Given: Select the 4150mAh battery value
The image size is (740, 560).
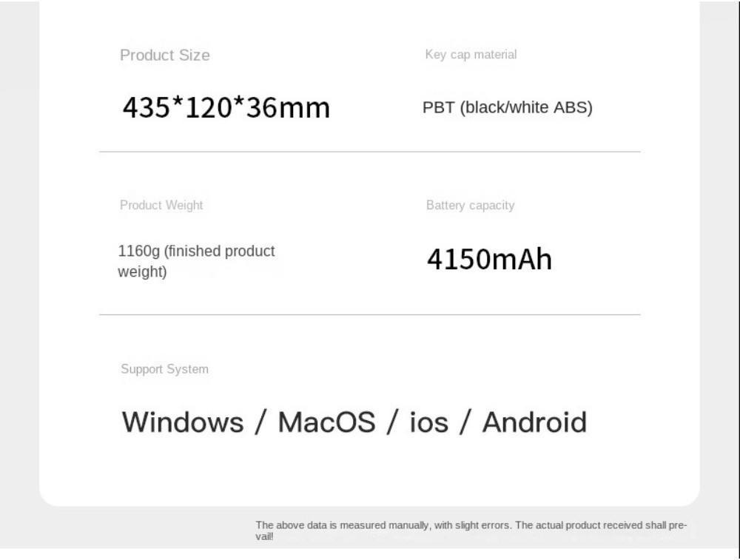Looking at the screenshot, I should click(x=489, y=260).
